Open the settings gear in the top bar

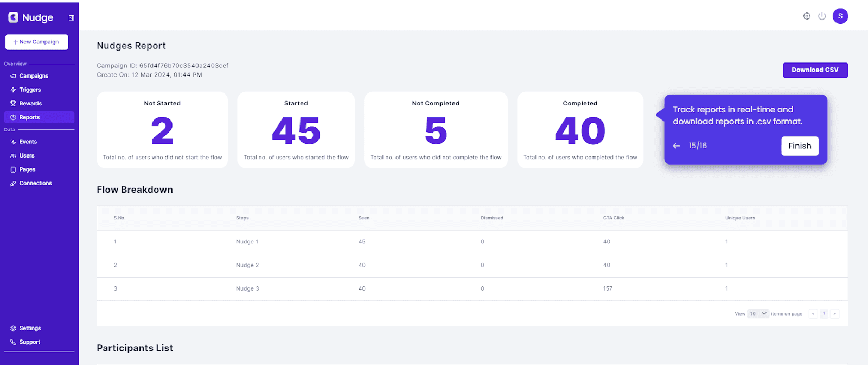click(x=807, y=16)
